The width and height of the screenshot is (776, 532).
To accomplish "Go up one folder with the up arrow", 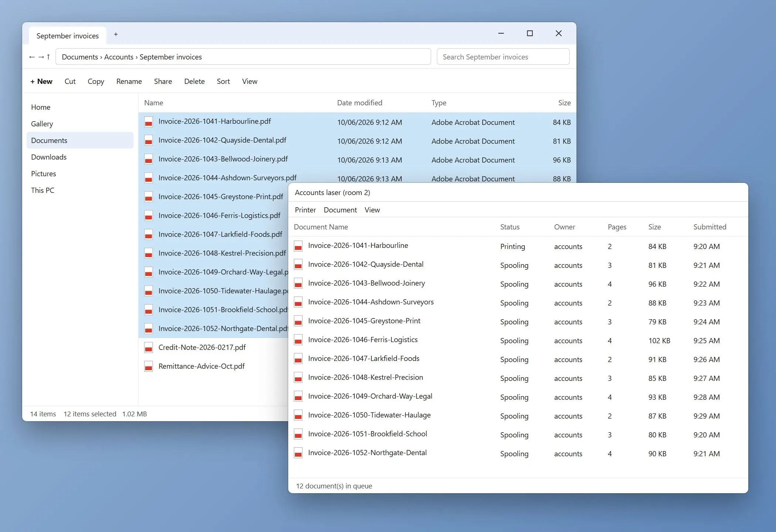I will 48,57.
